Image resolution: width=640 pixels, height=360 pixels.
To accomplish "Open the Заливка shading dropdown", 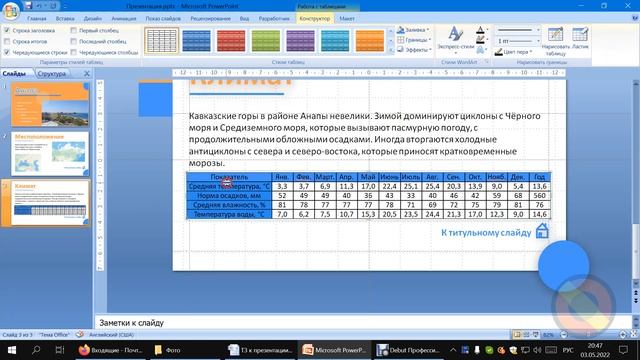I will 414,30.
